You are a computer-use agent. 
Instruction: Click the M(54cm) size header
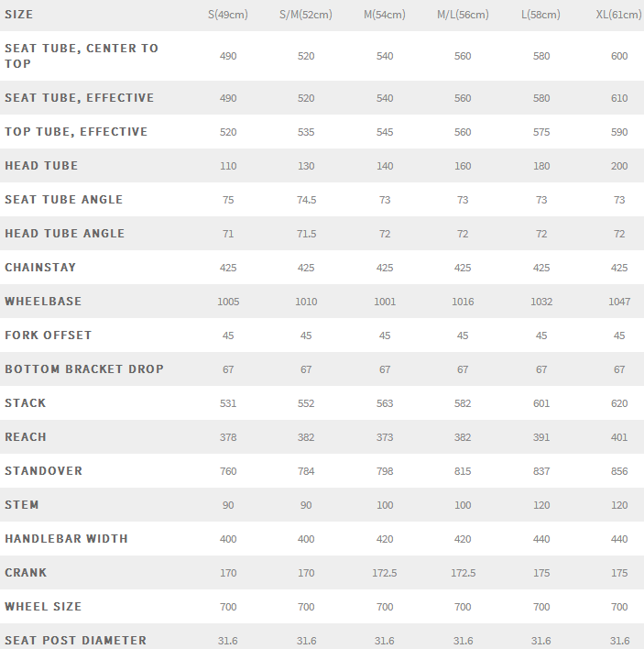385,16
